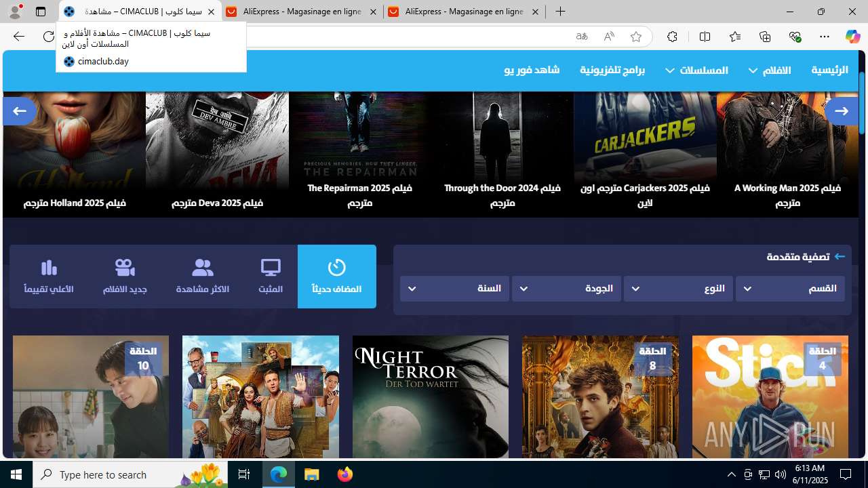Select the الأعلي تقييماً tab
Viewport: 868px width, 488px height.
pyautogui.click(x=49, y=277)
